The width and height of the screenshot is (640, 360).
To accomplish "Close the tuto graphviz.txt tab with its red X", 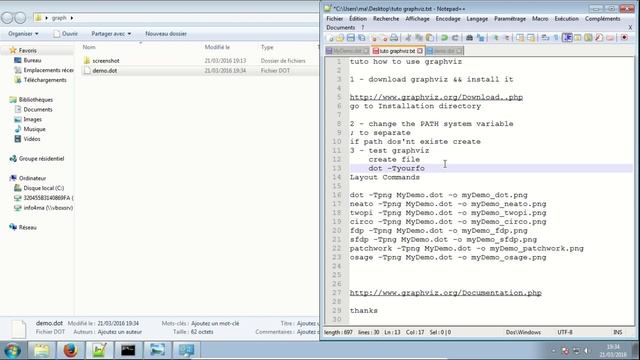I will tap(420, 51).
